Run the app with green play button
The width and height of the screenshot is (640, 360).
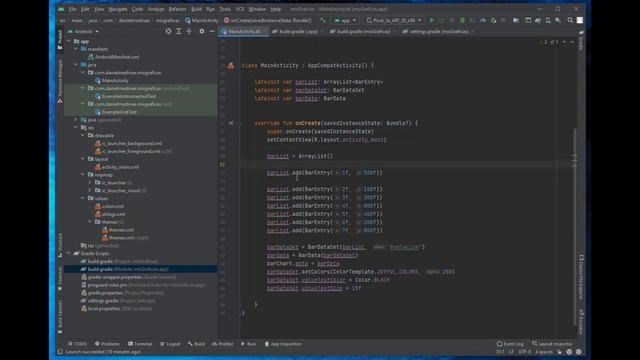click(431, 20)
